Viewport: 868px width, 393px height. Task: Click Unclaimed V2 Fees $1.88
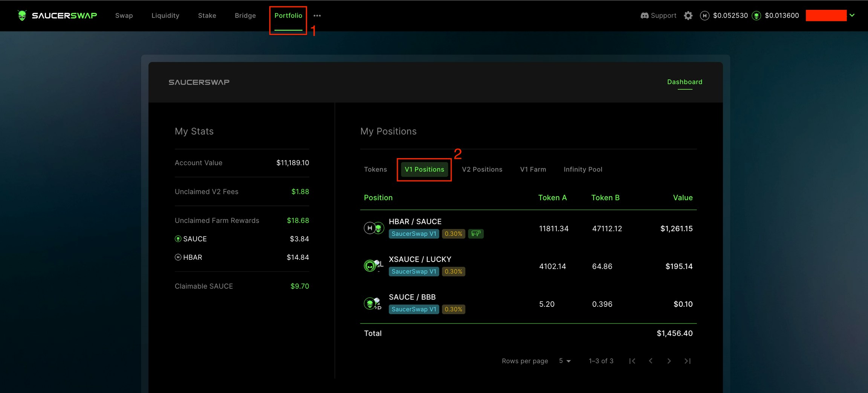click(x=300, y=192)
